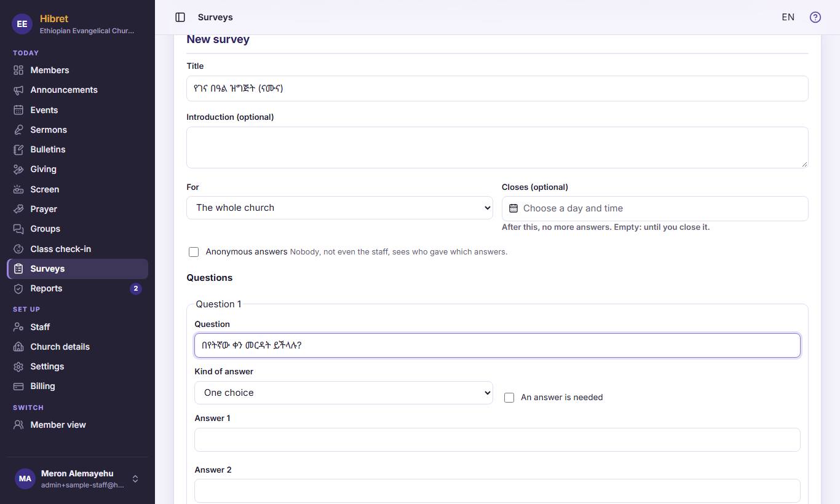Open the Closes day and time picker
The height and width of the screenshot is (504, 840).
pyautogui.click(x=655, y=208)
